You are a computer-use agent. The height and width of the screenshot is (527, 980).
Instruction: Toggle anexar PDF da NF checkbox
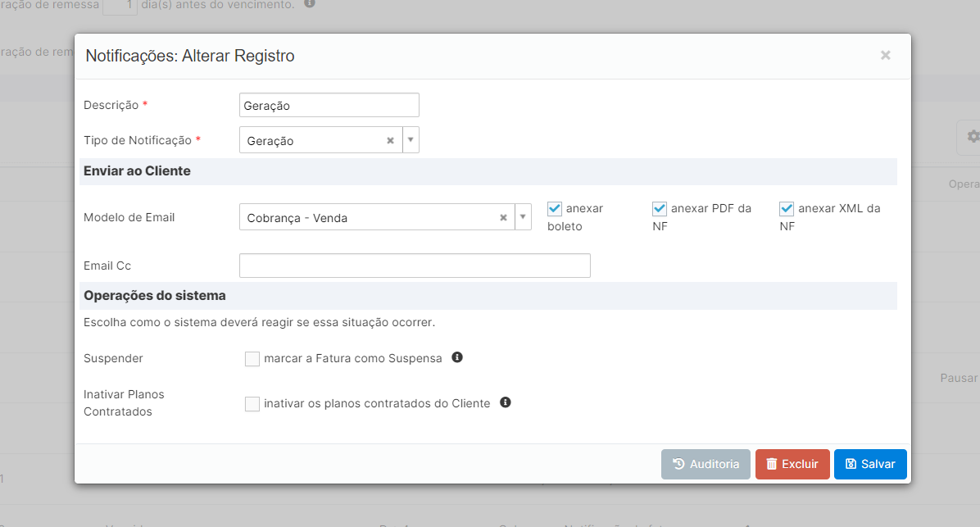tap(660, 209)
